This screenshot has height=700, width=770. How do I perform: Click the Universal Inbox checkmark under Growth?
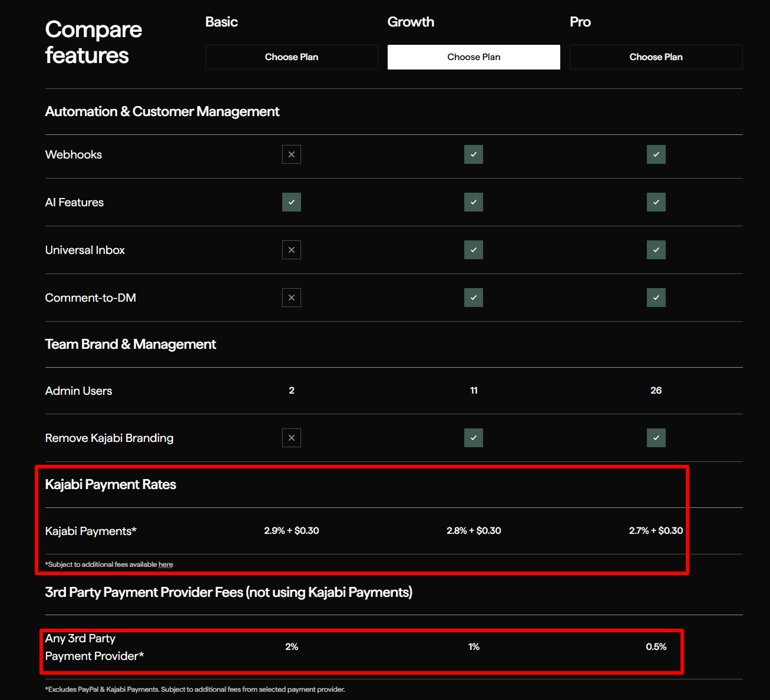click(474, 250)
